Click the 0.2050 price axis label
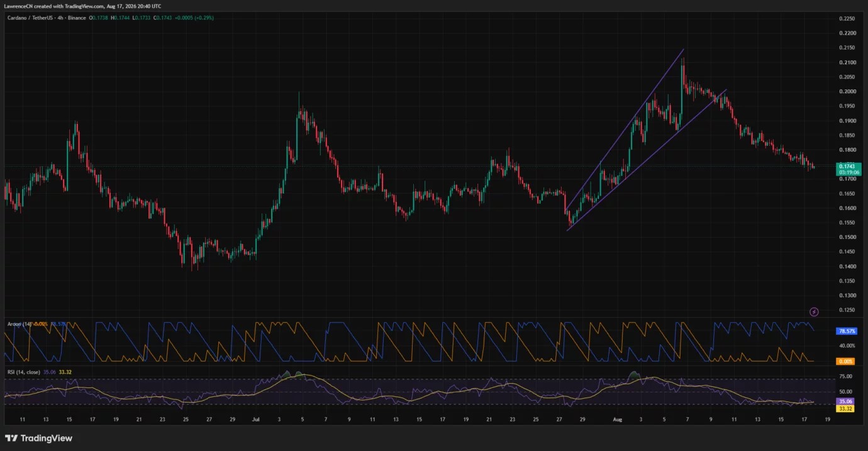 [847, 77]
